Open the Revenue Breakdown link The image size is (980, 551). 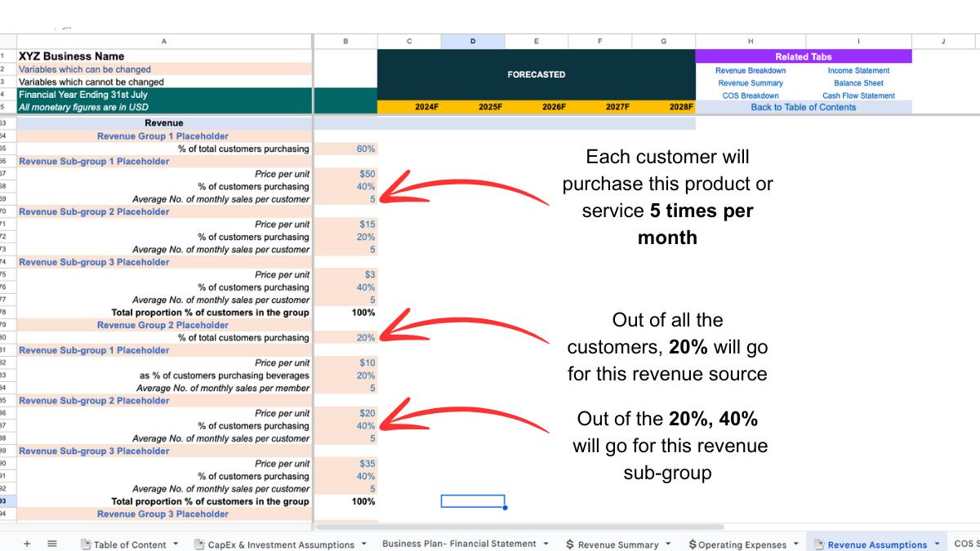[750, 70]
